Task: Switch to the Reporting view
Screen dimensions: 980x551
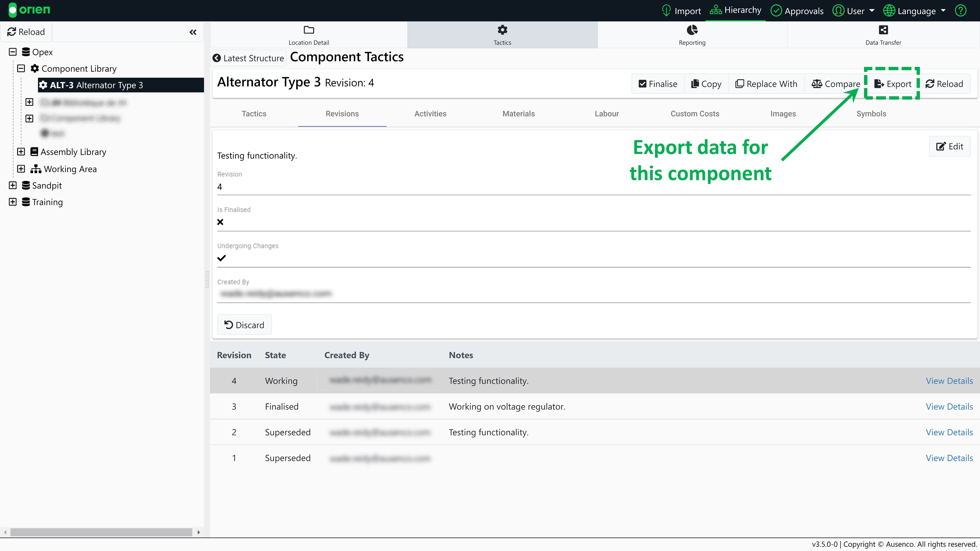Action: coord(692,35)
